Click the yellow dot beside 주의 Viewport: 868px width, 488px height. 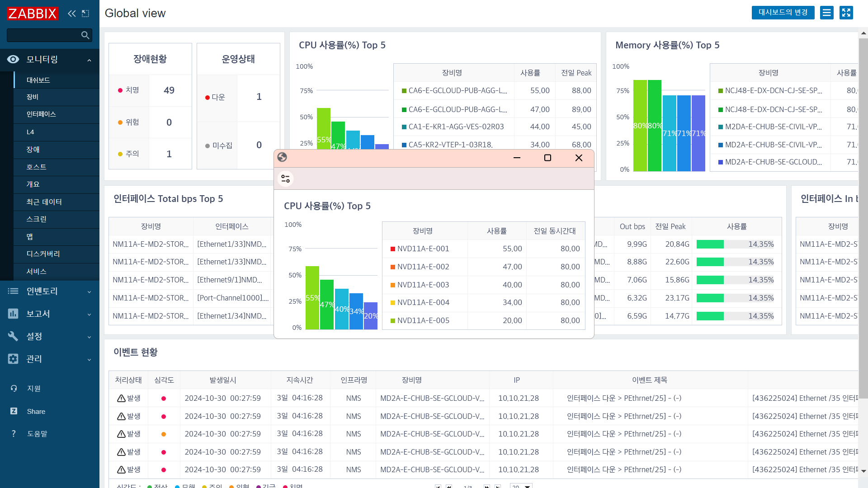pyautogui.click(x=120, y=154)
